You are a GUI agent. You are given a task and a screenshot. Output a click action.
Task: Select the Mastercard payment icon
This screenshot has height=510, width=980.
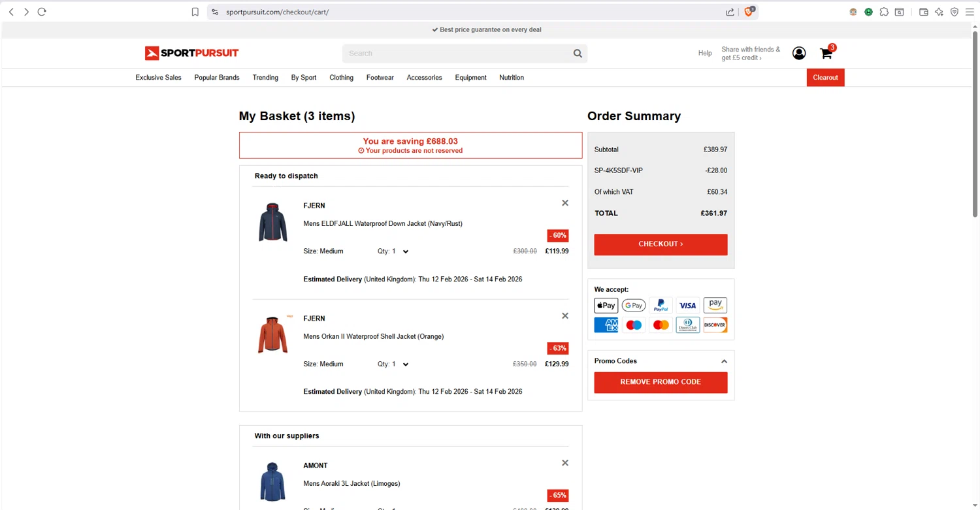[x=661, y=325]
